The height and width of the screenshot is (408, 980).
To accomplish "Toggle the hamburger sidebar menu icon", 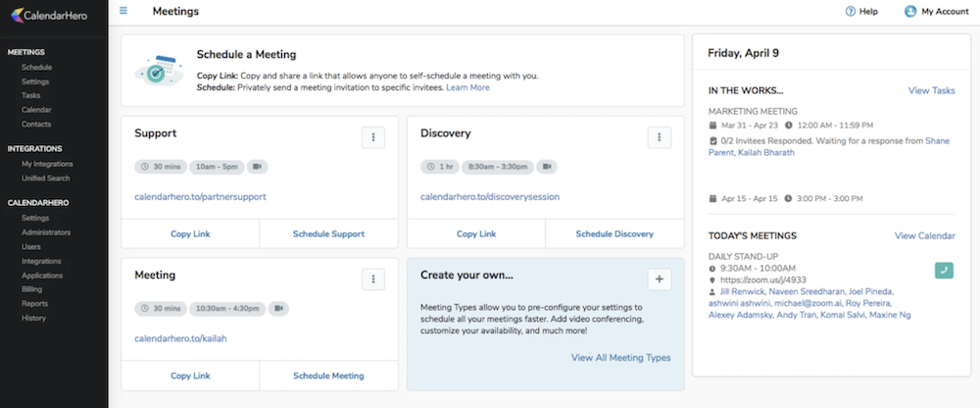I will (123, 11).
